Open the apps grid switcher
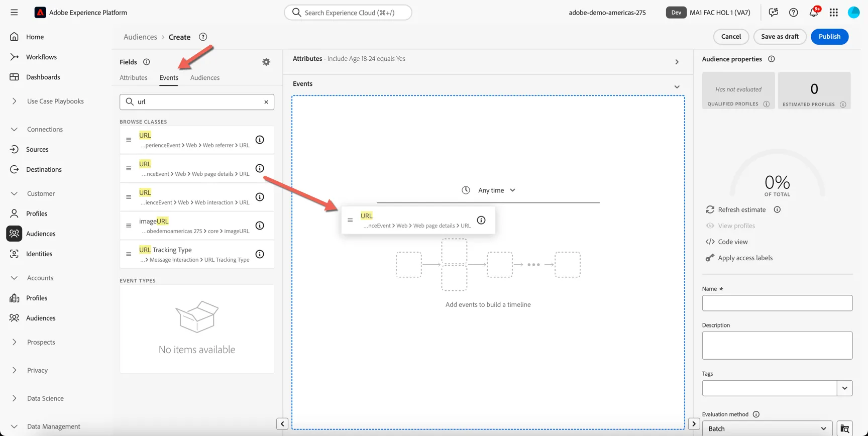Viewport: 868px width, 436px height. pos(834,13)
